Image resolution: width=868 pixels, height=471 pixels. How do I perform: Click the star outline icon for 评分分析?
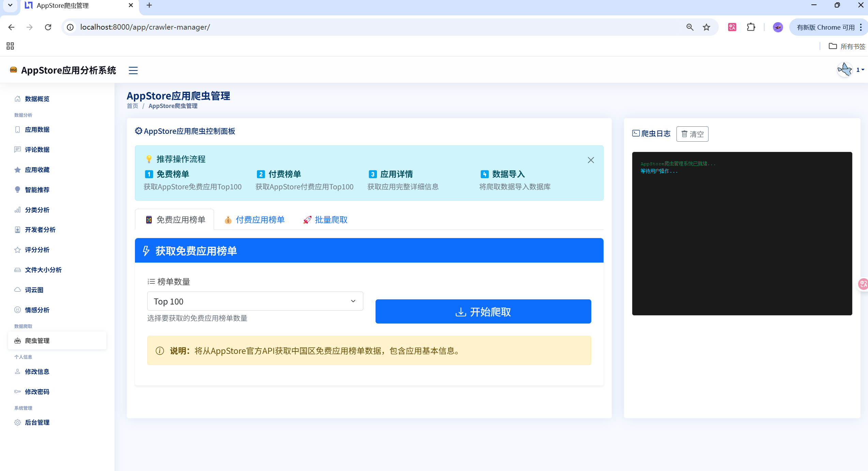pyautogui.click(x=17, y=250)
